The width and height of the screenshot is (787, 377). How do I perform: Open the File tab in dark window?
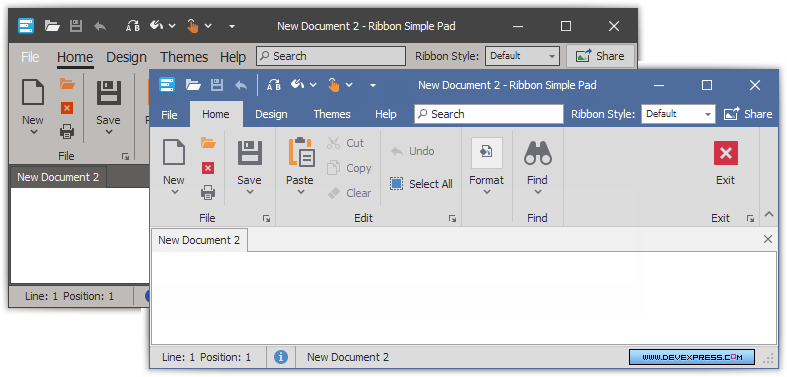coord(30,57)
